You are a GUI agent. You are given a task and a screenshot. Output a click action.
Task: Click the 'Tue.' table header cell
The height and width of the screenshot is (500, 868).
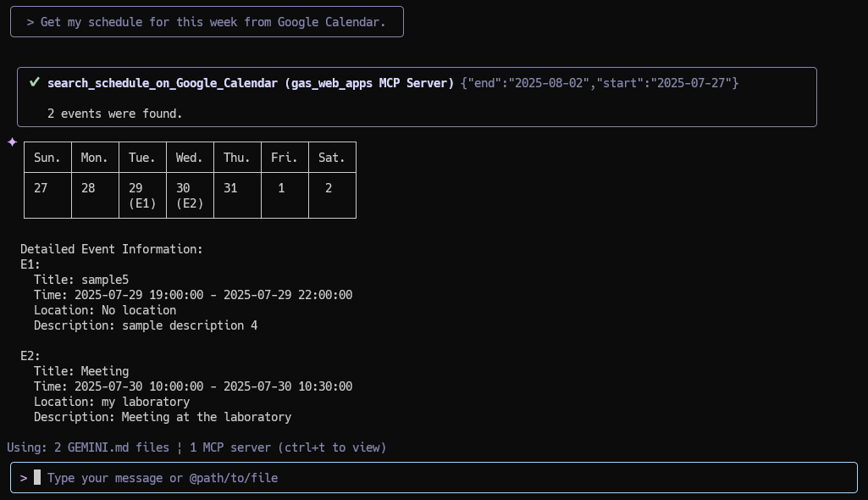click(142, 158)
